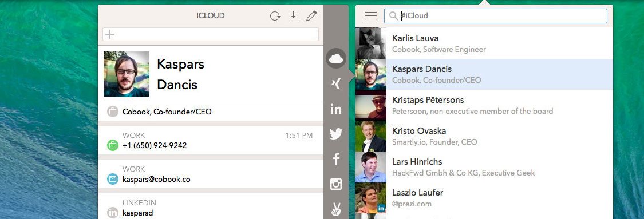Open the hamburger menu beside search
Image resolution: width=644 pixels, height=219 pixels.
coord(371,16)
